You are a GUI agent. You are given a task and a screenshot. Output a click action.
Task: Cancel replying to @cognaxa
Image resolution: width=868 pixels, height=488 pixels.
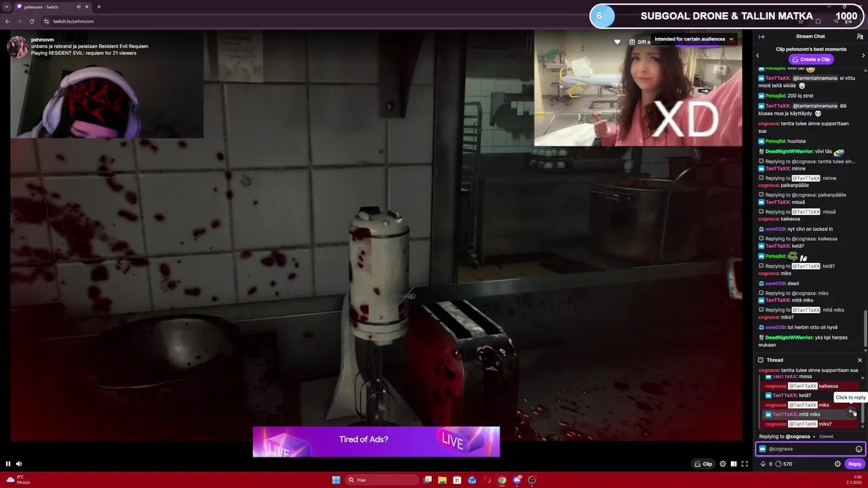tap(826, 436)
